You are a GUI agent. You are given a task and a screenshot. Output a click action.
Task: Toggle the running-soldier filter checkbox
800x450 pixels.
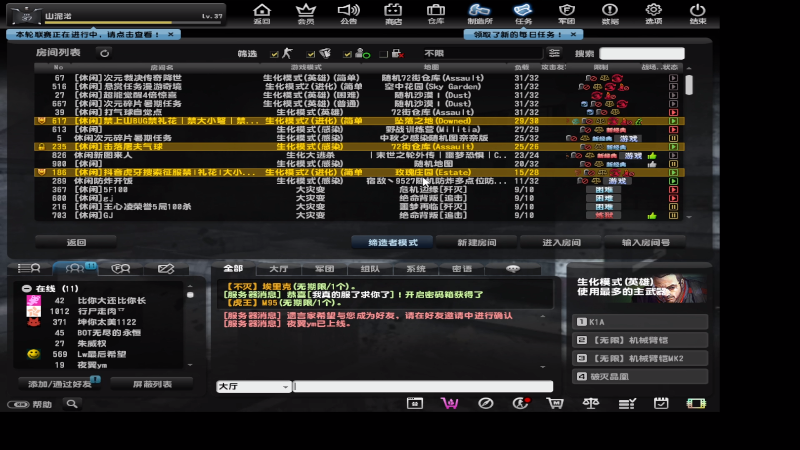(x=274, y=54)
